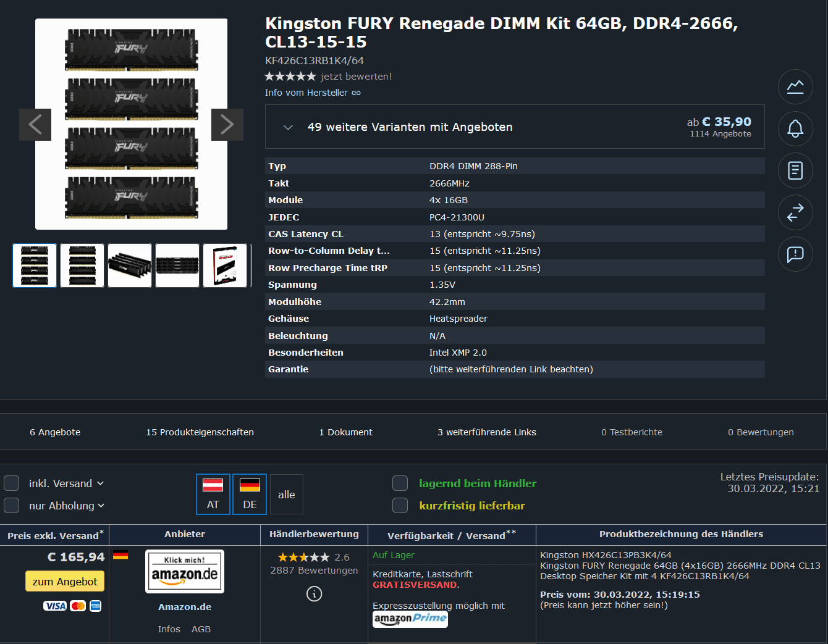Show previous product image
828x644 pixels.
coord(35,125)
